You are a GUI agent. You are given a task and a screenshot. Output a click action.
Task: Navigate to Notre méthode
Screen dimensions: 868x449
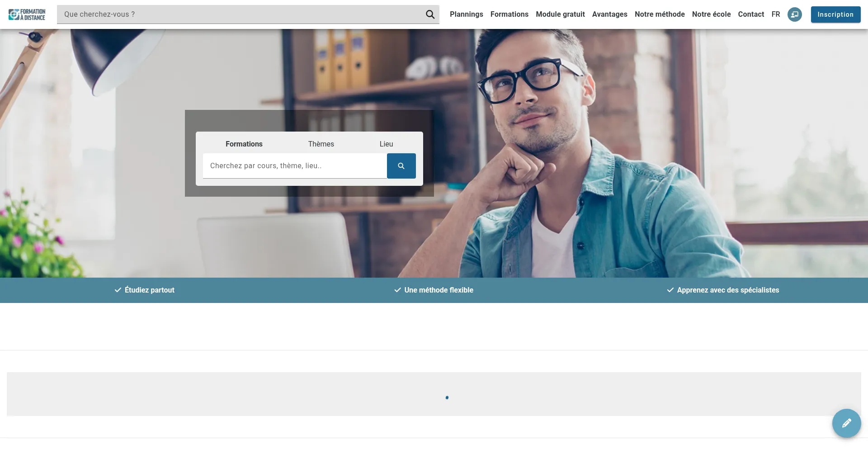(660, 14)
